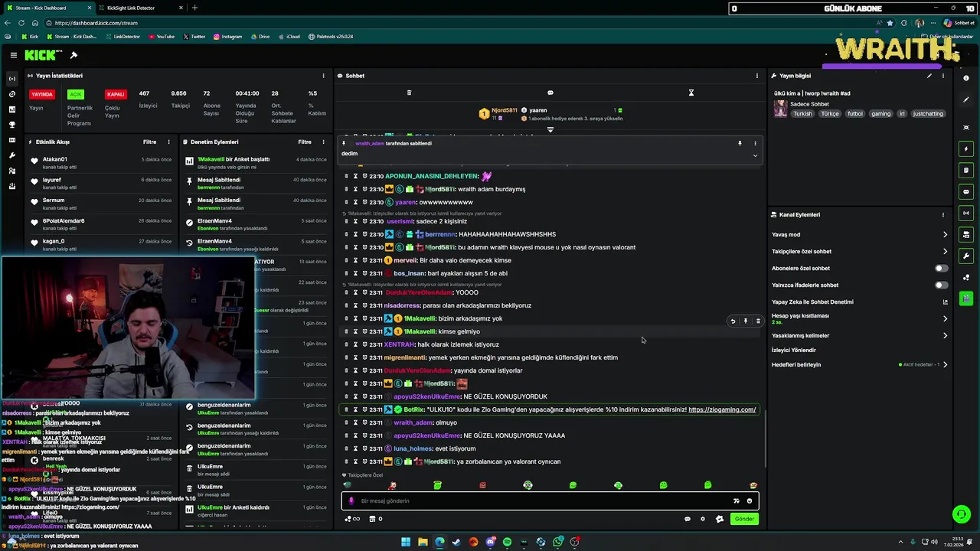
Task: Click the chat settings gear icon
Action: (x=703, y=519)
